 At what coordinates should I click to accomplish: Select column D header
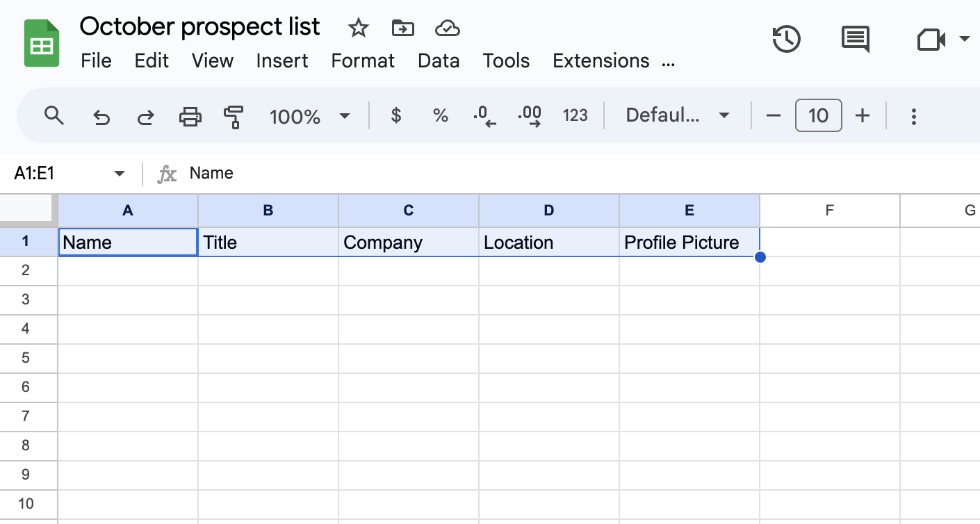point(549,211)
